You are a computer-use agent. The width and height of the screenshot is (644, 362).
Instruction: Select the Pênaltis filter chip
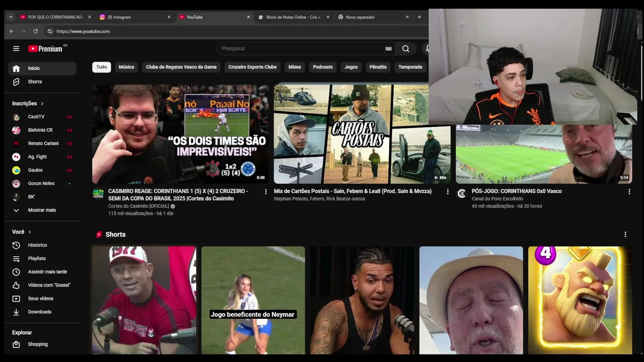pyautogui.click(x=378, y=67)
